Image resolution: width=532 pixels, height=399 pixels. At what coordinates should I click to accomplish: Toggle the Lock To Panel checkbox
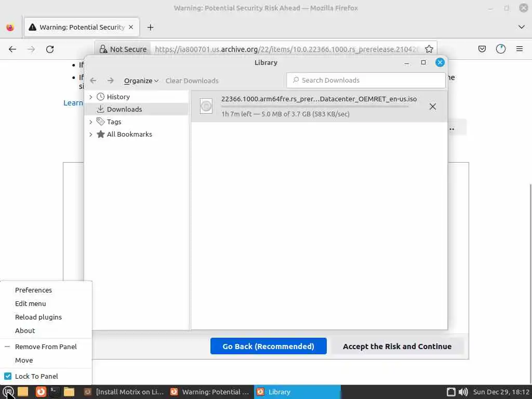[8, 376]
